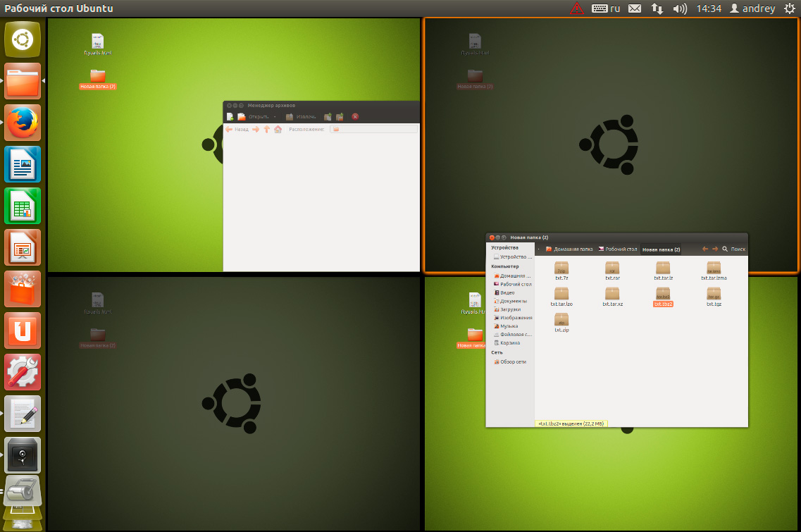Viewport: 801px width, 532px height.
Task: Click the red stop icon in Archive Manager
Action: (x=355, y=116)
